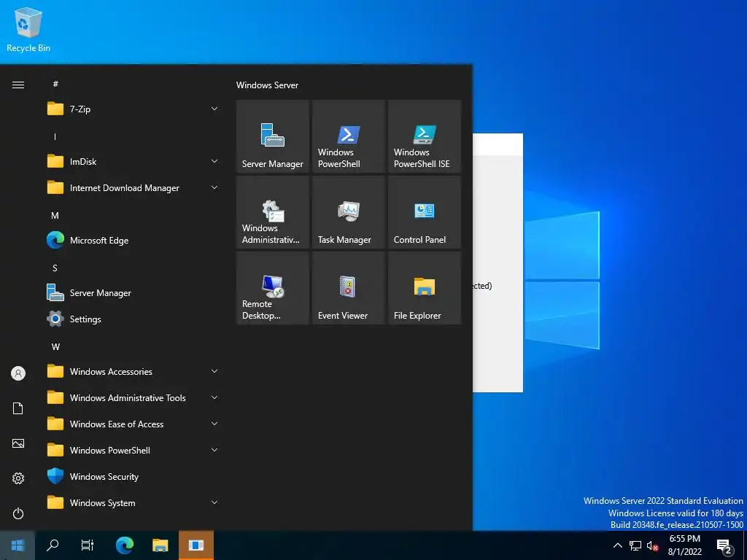Open the taskbar Search icon

[x=53, y=545]
